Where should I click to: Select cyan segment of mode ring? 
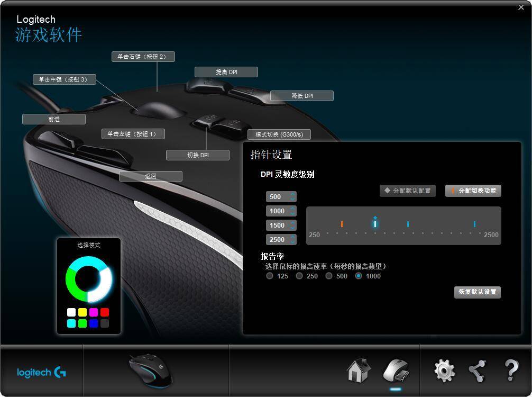click(x=88, y=262)
